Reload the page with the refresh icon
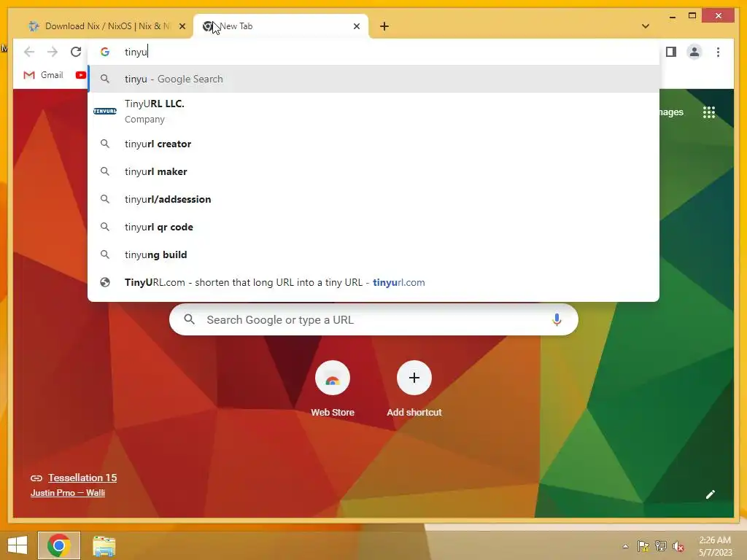 [x=76, y=52]
